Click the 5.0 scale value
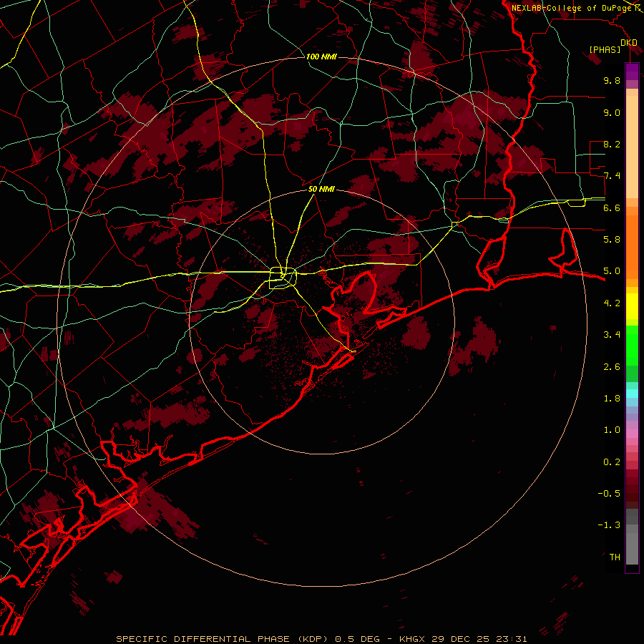 click(x=612, y=271)
